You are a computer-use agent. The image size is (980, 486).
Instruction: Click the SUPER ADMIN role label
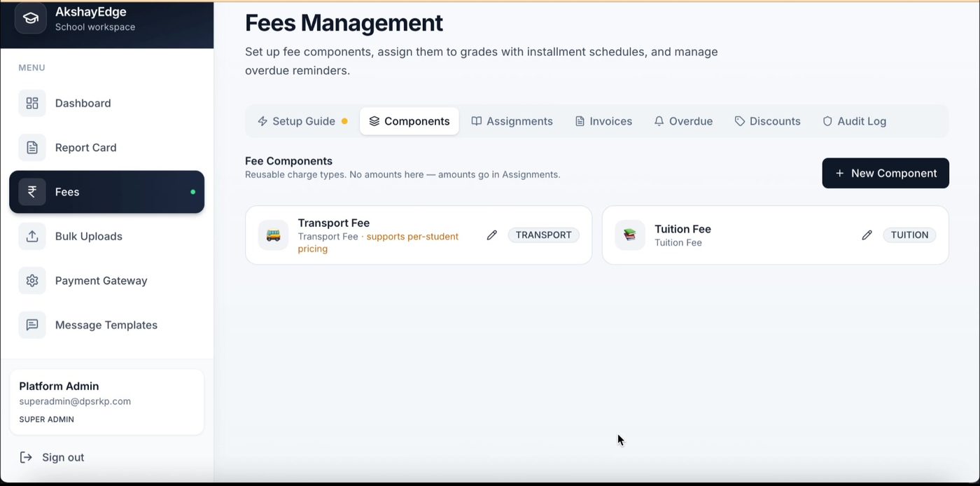47,419
